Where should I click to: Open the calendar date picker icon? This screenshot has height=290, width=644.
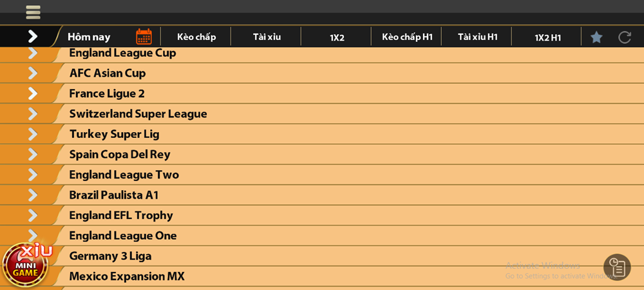coord(144,37)
